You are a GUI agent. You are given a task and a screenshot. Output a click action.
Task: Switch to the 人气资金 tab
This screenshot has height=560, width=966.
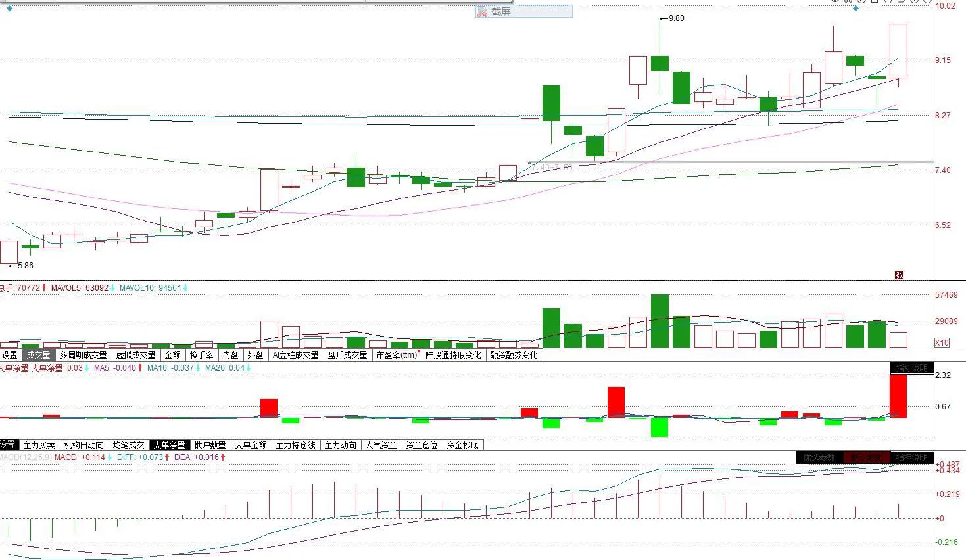coord(381,445)
